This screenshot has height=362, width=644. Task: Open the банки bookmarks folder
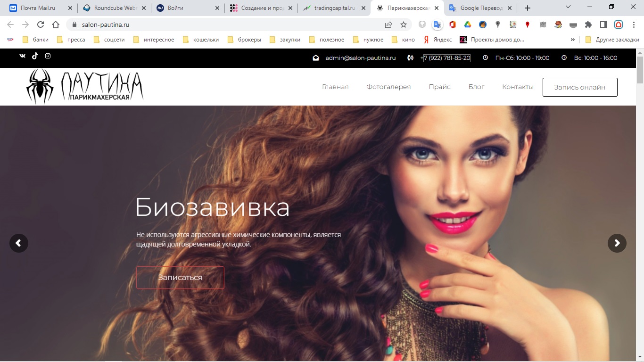click(x=35, y=40)
